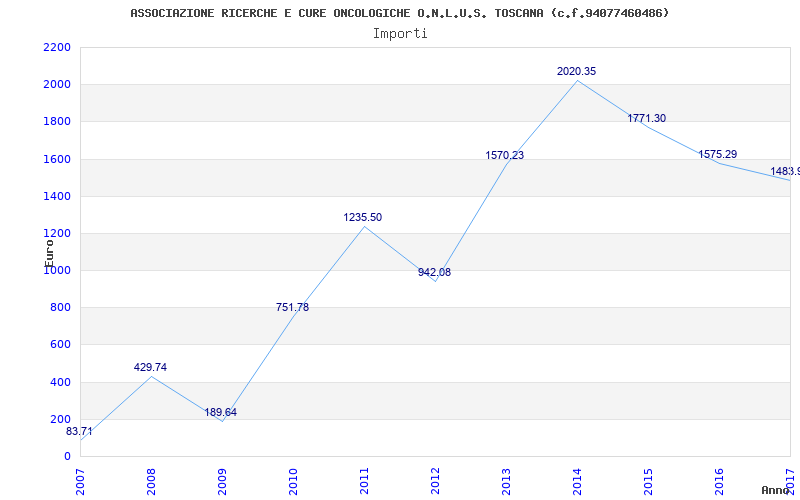Click the 200 y-axis value

click(61, 419)
